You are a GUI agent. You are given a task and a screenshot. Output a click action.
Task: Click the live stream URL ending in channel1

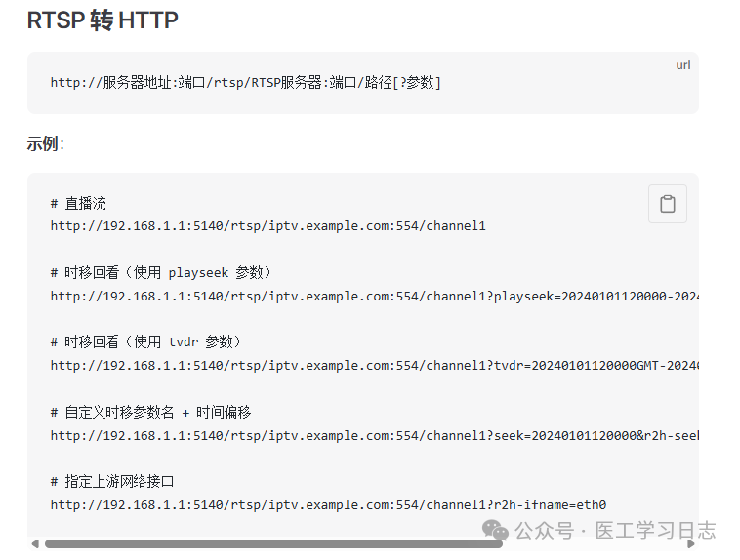pyautogui.click(x=268, y=226)
